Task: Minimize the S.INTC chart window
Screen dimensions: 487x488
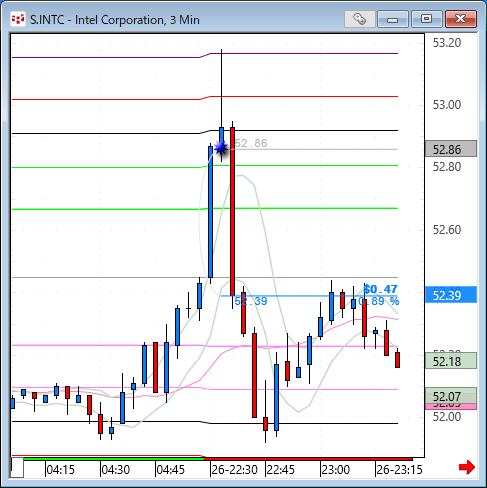Action: (x=393, y=19)
